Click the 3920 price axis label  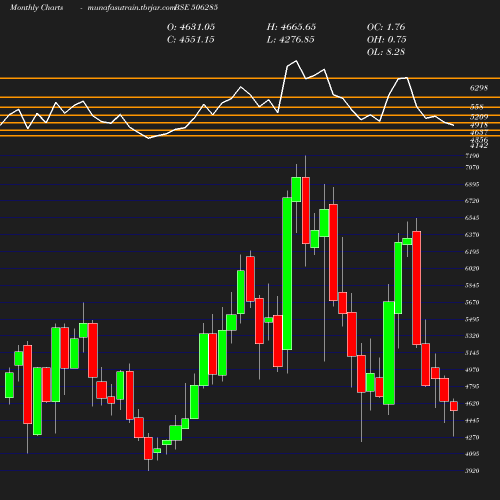coord(472,471)
